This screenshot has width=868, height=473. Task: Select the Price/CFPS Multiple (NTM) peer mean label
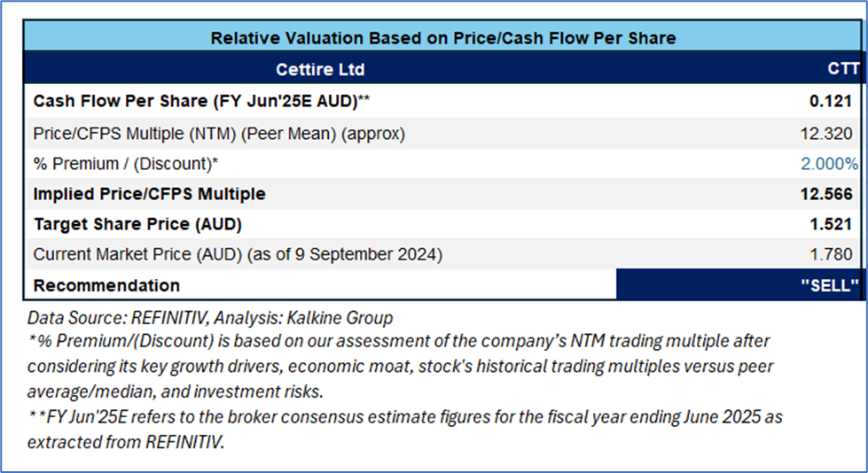tap(219, 133)
